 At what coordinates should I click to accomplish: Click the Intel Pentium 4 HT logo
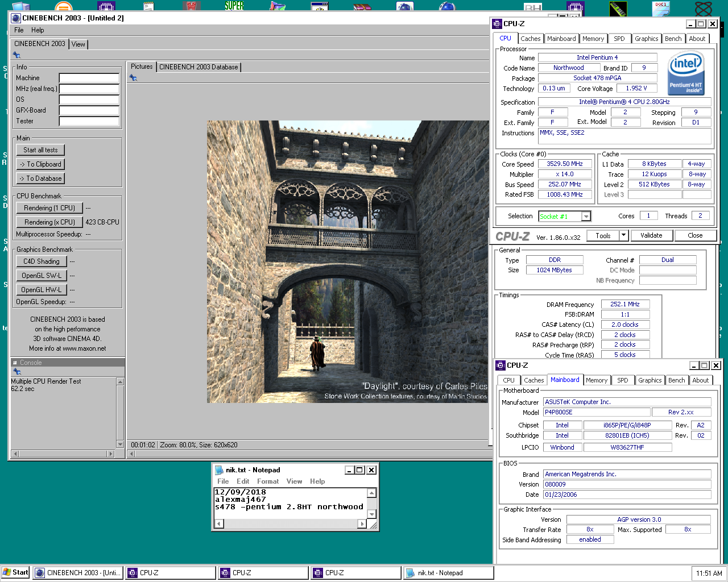click(685, 73)
